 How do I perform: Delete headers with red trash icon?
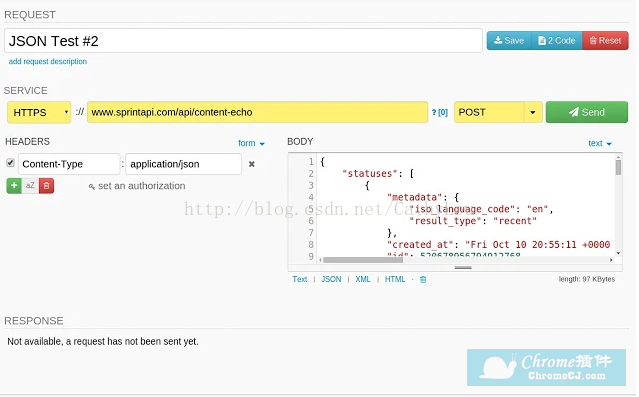pos(46,185)
